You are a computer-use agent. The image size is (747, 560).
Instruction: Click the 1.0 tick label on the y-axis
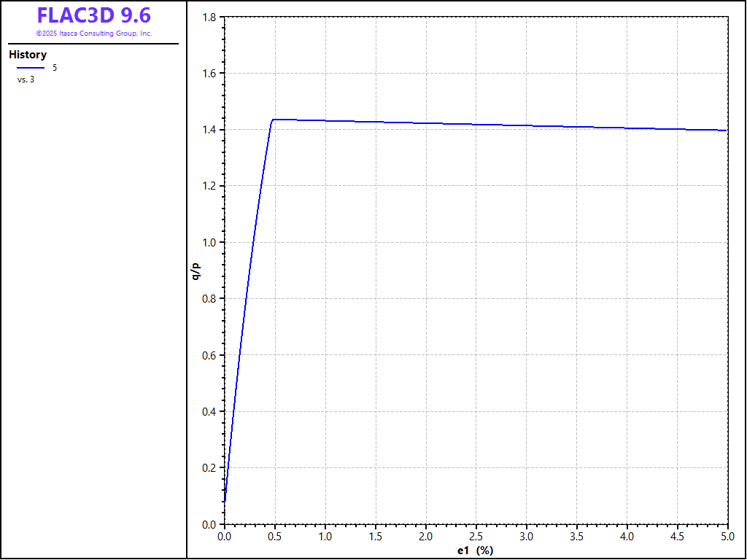(211, 243)
